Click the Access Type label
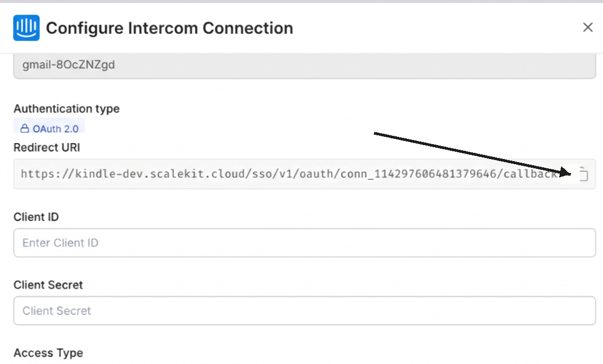Viewport: 603px width, 364px height. pyautogui.click(x=48, y=353)
